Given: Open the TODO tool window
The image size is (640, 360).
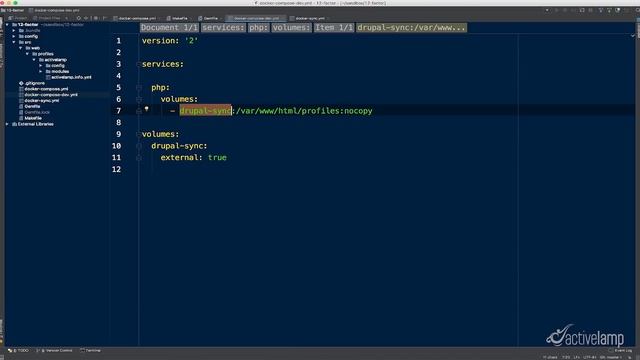Looking at the screenshot, I should (x=18, y=350).
